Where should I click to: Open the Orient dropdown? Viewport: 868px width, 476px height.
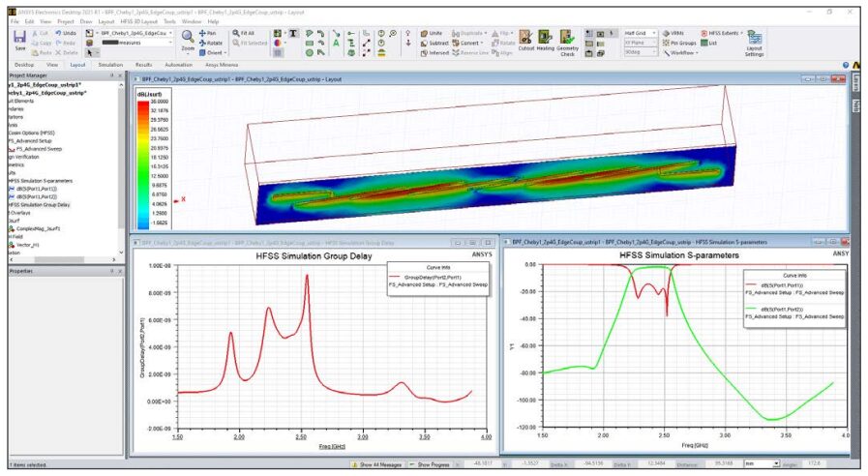point(215,52)
